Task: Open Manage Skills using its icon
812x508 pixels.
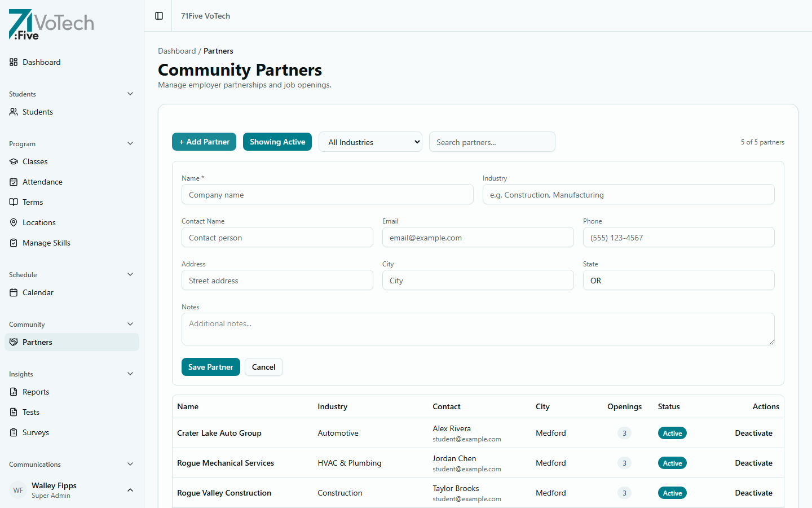Action: coord(13,243)
